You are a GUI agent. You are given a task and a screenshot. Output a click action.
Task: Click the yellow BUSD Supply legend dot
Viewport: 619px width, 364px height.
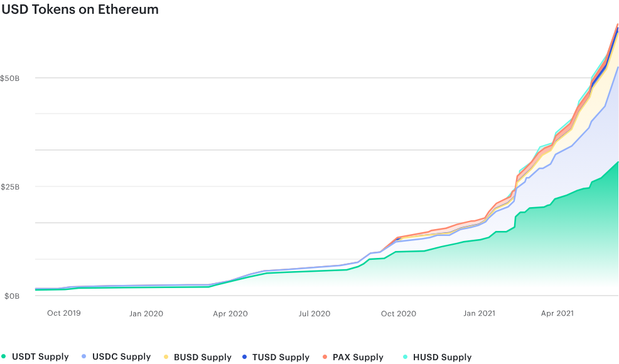tap(166, 357)
